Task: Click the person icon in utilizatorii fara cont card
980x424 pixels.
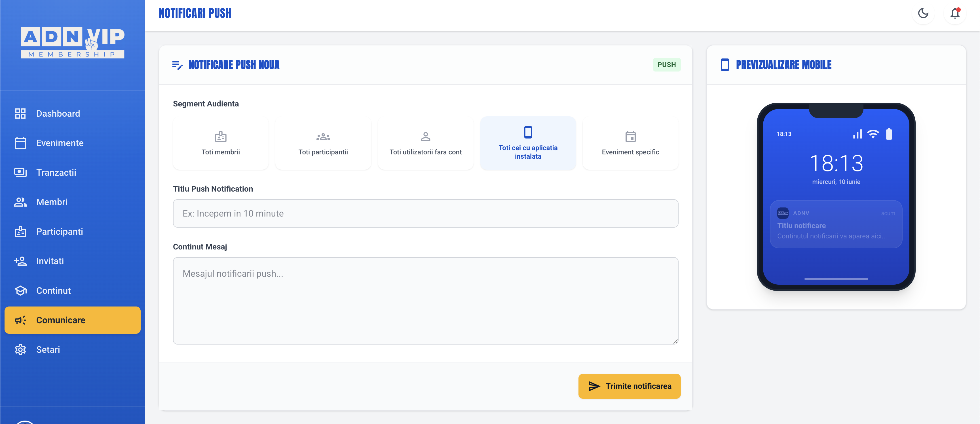Action: [x=425, y=136]
